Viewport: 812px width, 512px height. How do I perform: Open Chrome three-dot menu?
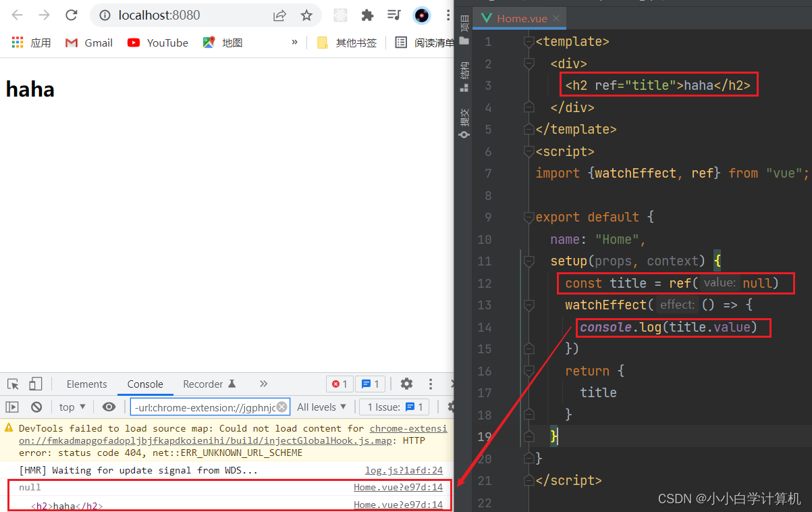click(448, 15)
